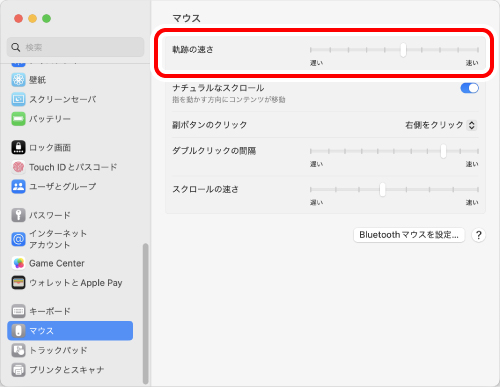Click the 右側をクリック stepper arrows
The height and width of the screenshot is (387, 500).
tap(472, 125)
